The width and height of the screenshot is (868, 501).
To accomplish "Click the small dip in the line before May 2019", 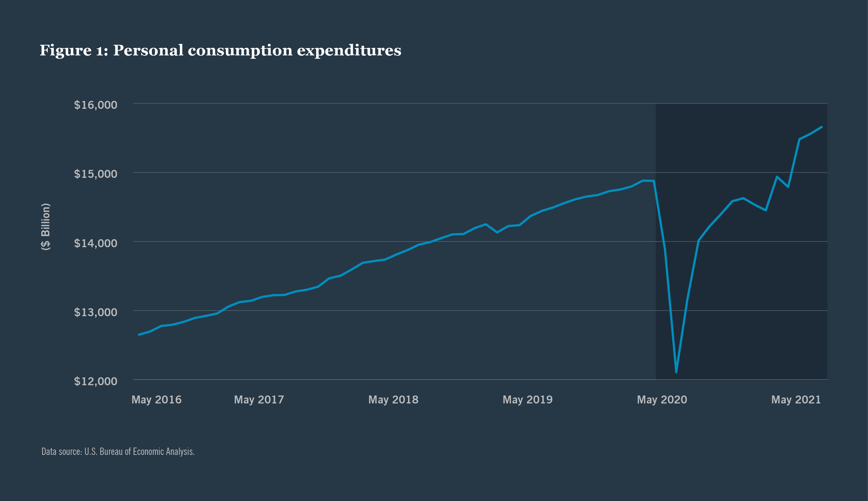I will [497, 232].
